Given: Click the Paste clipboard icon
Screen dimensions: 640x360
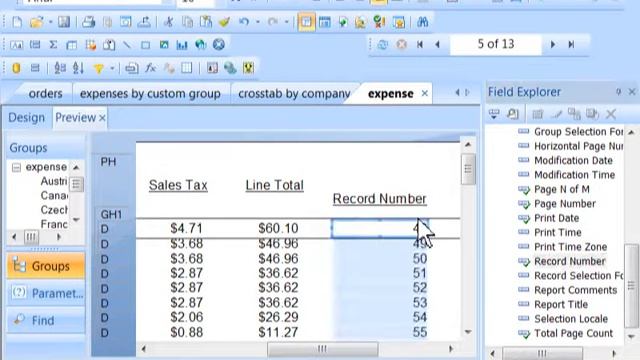Looking at the screenshot, I should tap(206, 22).
